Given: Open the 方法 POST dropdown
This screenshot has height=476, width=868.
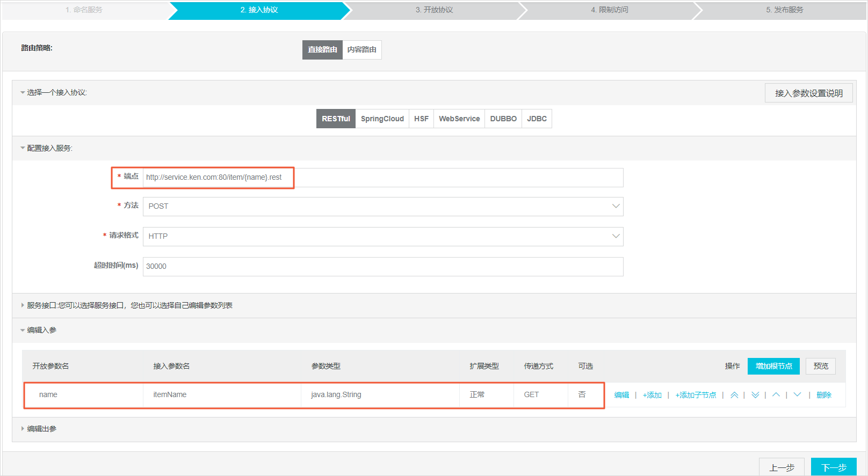Looking at the screenshot, I should pos(383,206).
